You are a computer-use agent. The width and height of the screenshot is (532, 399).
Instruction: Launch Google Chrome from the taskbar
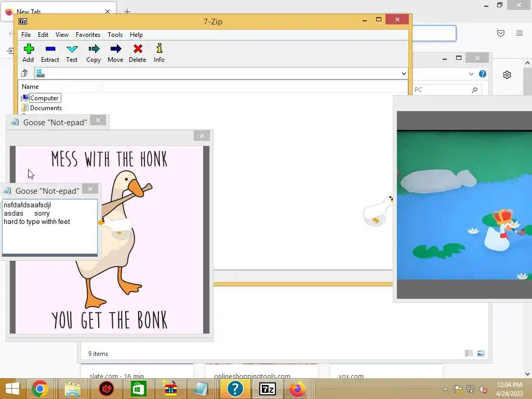pos(39,389)
